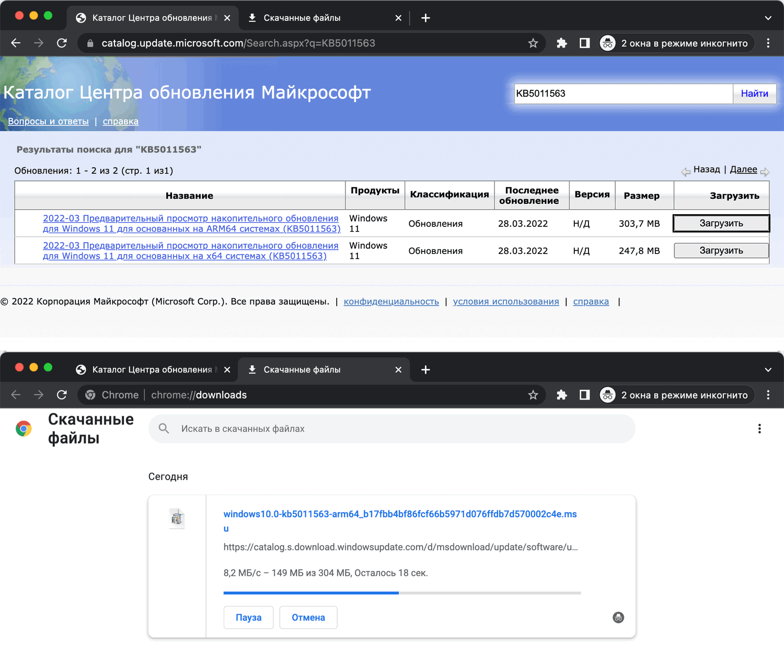Bookmark the catalog page with the star icon
784x672 pixels.
click(533, 43)
